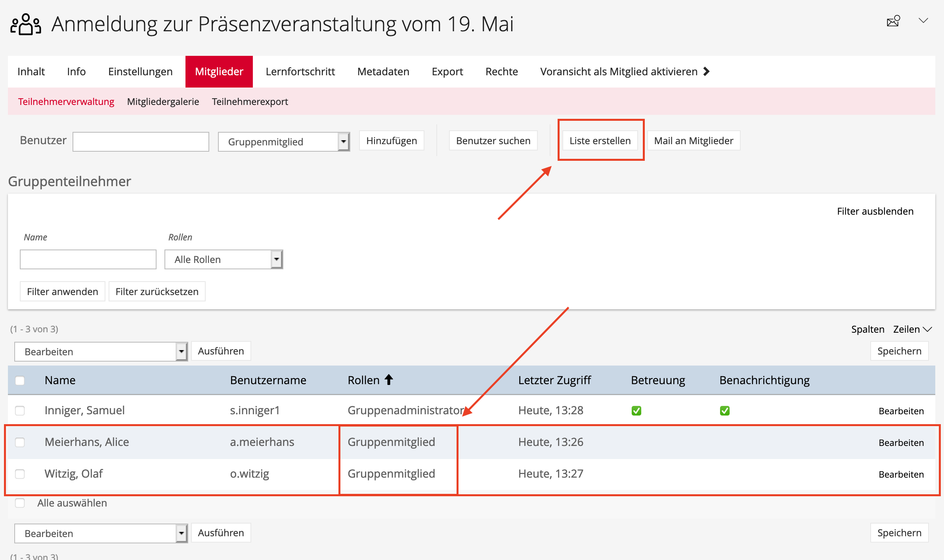Image resolution: width=944 pixels, height=560 pixels.
Task: Expand the upper Bearbeiten action dropdown
Action: click(101, 352)
